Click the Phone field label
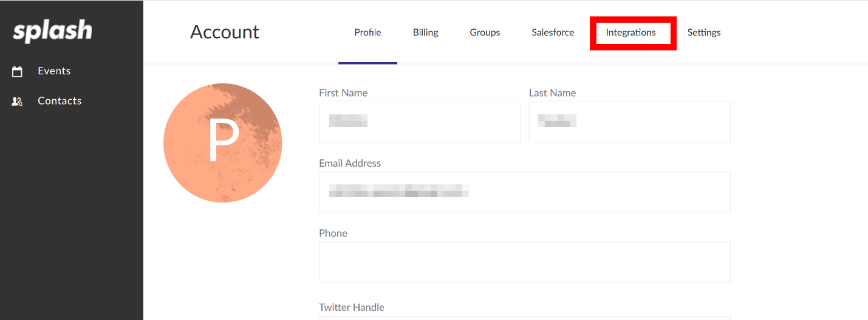Viewport: 868px width, 320px height. click(x=333, y=233)
